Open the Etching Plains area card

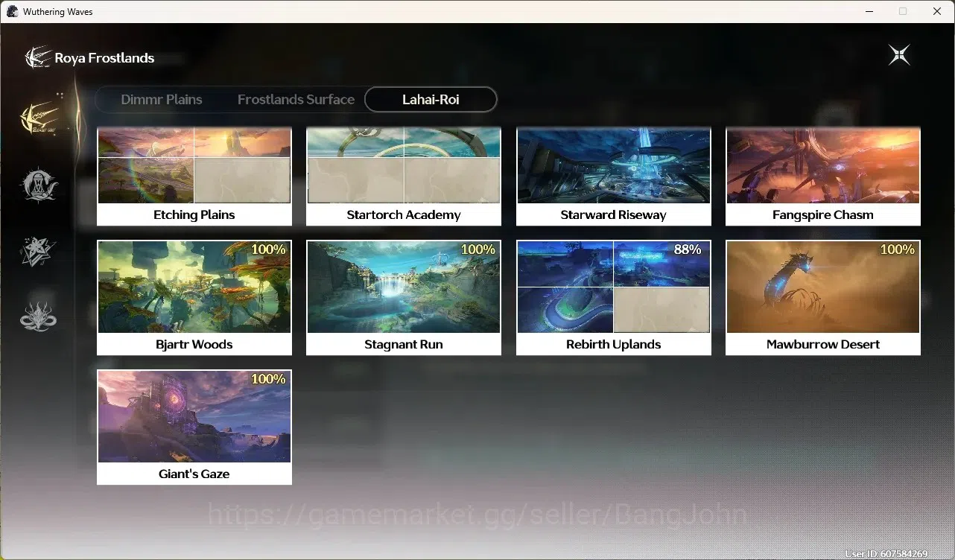194,176
